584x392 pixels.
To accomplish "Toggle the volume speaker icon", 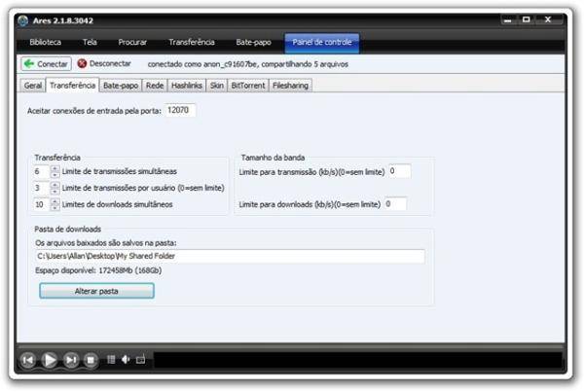I will [126, 360].
